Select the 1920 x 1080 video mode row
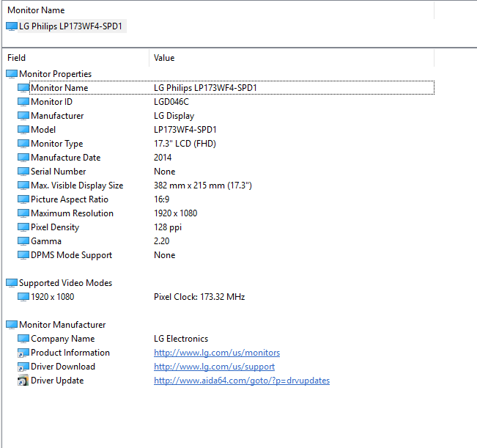This screenshot has height=448, width=477. pyautogui.click(x=53, y=297)
